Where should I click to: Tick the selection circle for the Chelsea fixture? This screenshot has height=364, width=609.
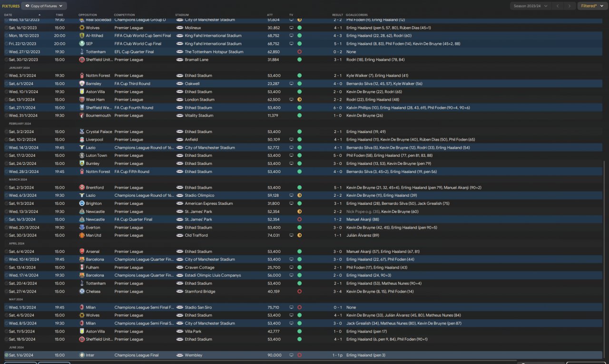pos(7,291)
